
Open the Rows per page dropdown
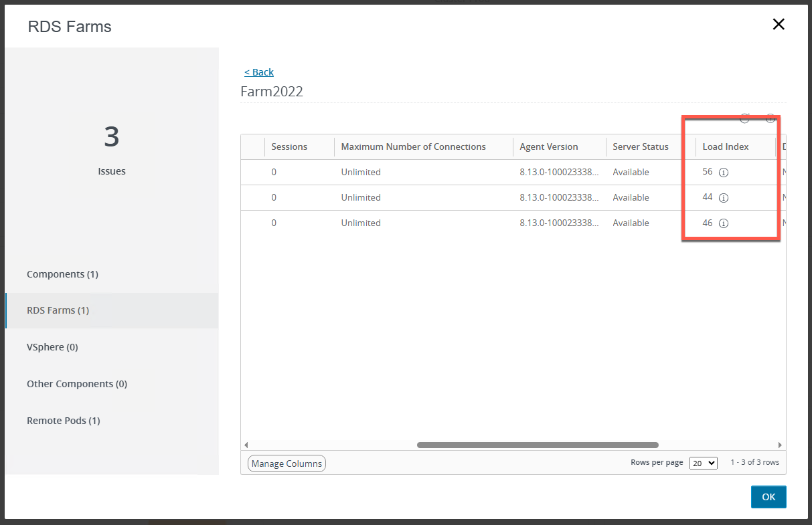coord(704,463)
